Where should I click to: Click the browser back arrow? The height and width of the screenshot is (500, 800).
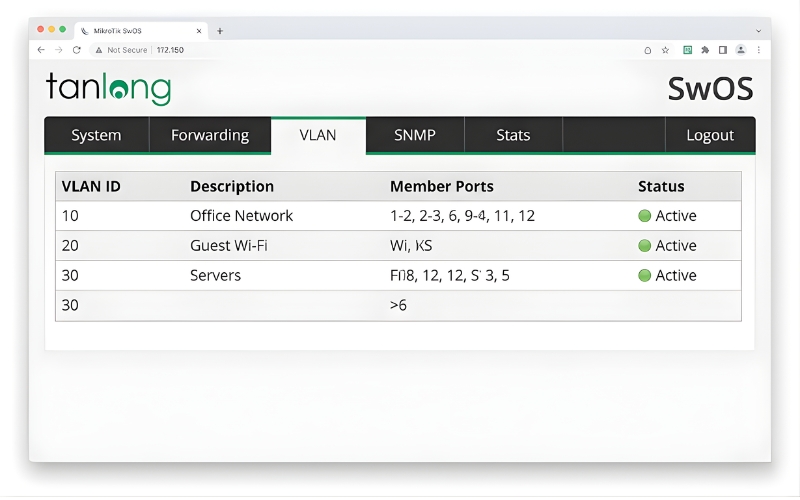pyautogui.click(x=41, y=50)
